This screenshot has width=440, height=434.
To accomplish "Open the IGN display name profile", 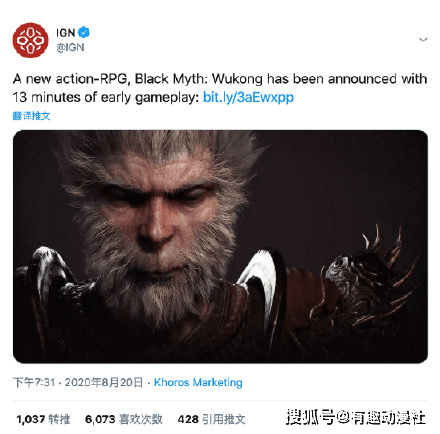I will (x=65, y=33).
